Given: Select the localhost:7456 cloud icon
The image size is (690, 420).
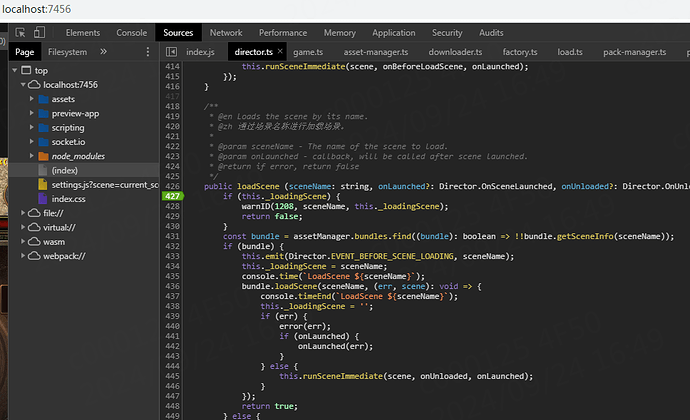Looking at the screenshot, I should [34, 85].
